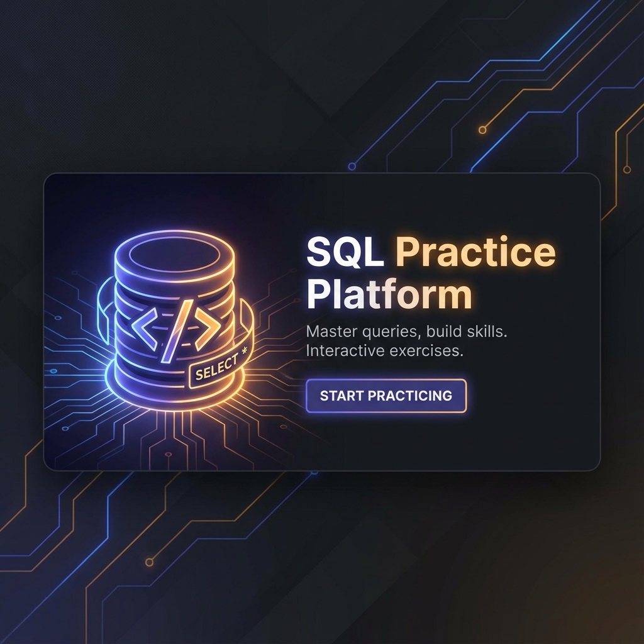The width and height of the screenshot is (644, 644).
Task: Click the white "SQL" heading word
Action: coord(345,252)
